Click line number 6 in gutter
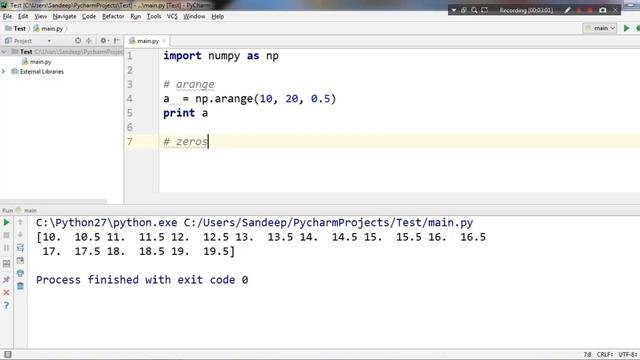640x360 pixels. [130, 127]
